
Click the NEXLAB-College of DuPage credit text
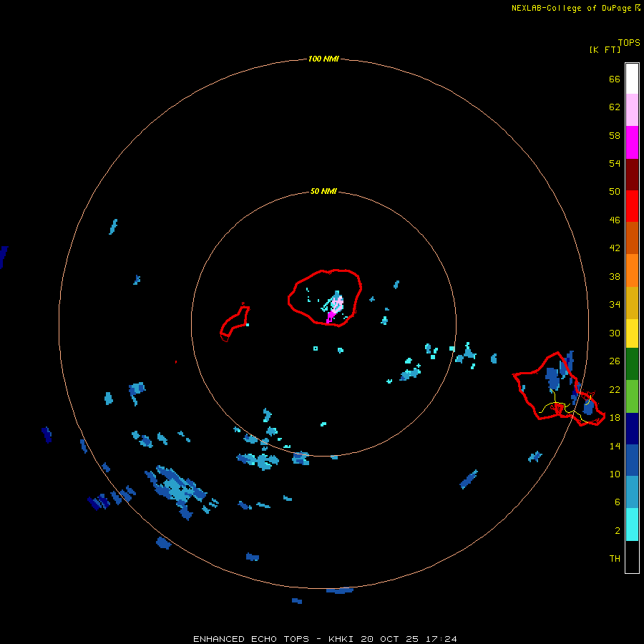pyautogui.click(x=571, y=8)
